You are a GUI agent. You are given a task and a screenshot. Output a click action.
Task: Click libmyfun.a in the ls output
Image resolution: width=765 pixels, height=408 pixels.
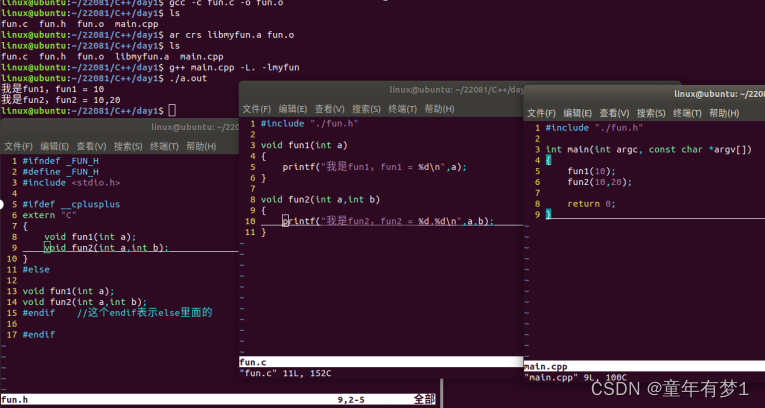coord(142,57)
